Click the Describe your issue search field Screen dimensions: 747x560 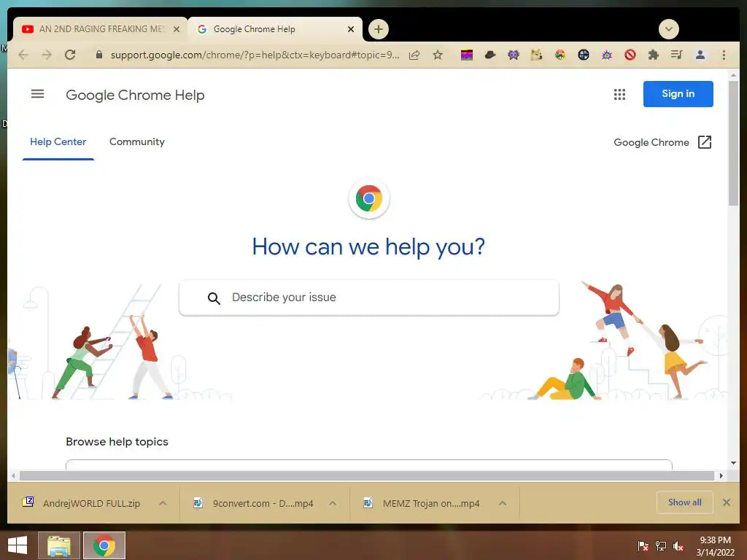tap(368, 297)
